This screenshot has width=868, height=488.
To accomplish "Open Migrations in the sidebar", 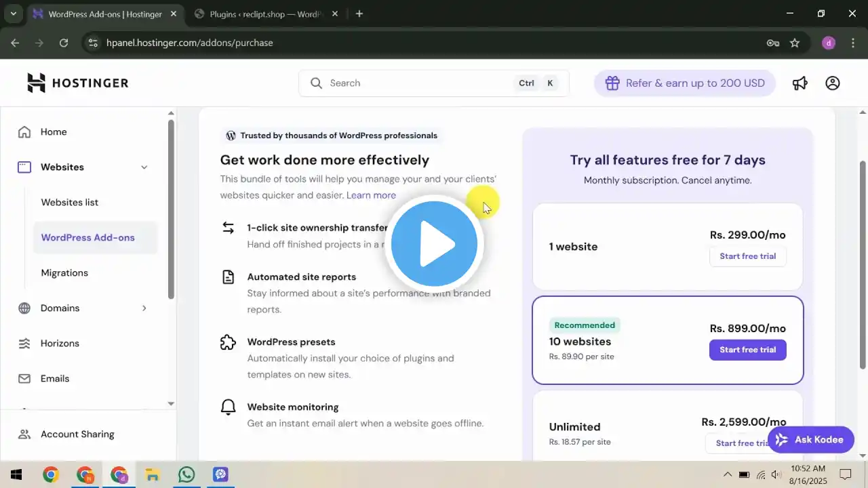I will 64,273.
